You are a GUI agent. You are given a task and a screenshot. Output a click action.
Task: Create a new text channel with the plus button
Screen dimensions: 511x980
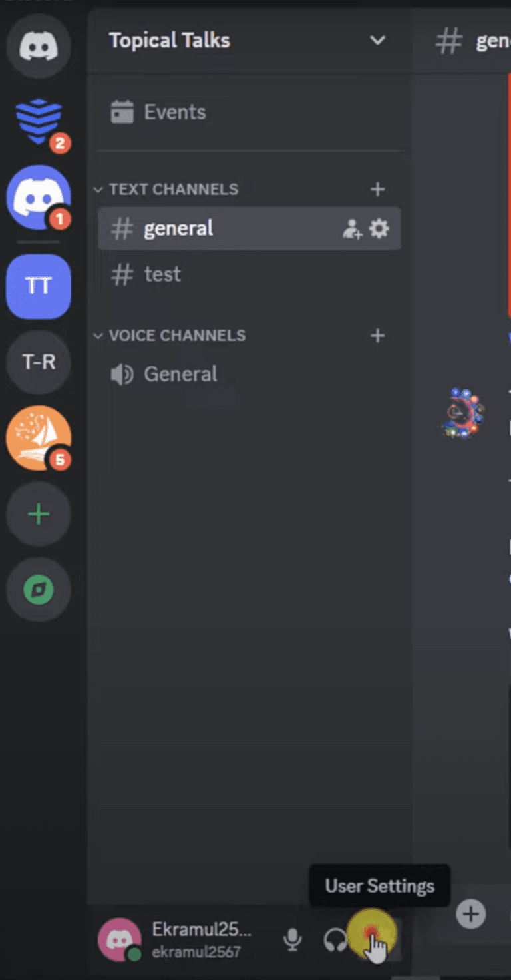(377, 189)
